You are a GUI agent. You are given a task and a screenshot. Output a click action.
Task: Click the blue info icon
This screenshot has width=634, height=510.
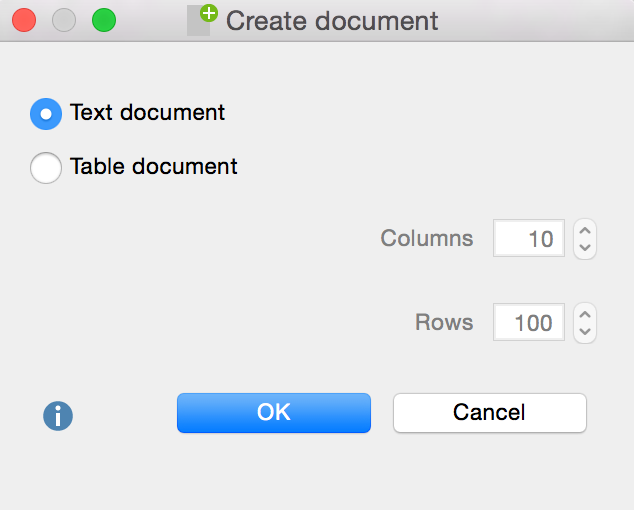click(x=58, y=416)
